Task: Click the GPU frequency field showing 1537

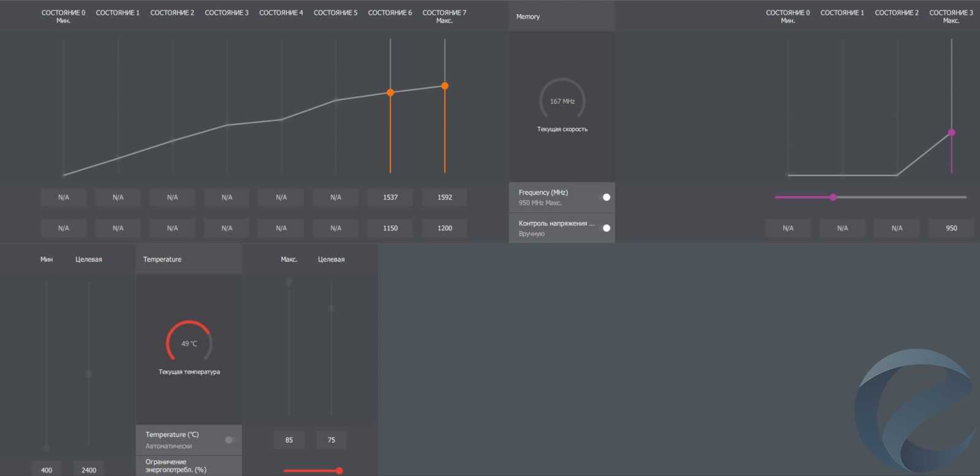Action: pyautogui.click(x=390, y=197)
